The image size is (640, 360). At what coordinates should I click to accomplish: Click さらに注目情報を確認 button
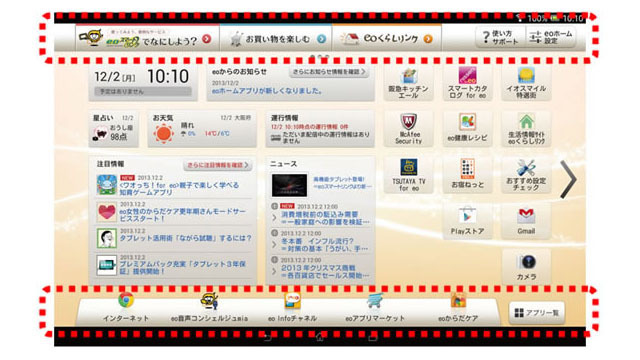(218, 165)
